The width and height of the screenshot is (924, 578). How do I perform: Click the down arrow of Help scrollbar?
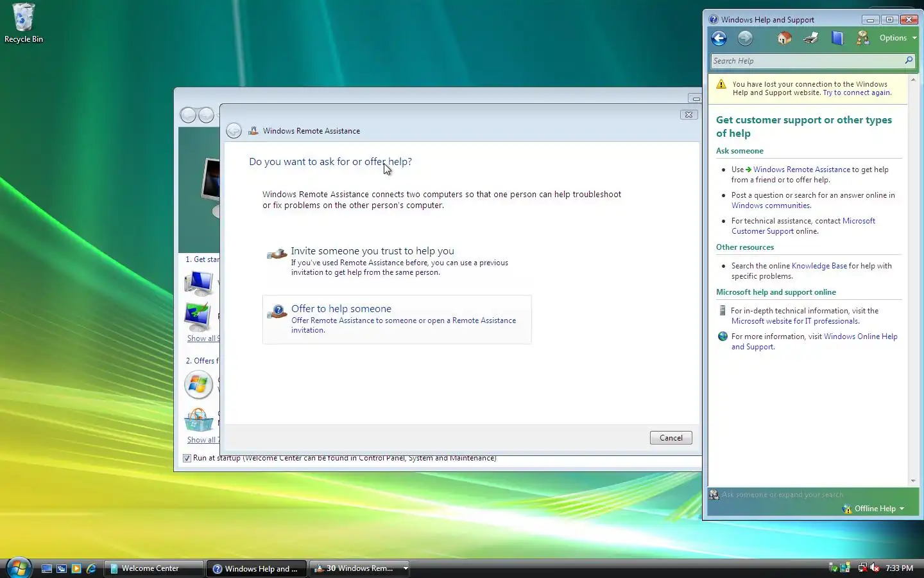click(x=913, y=481)
